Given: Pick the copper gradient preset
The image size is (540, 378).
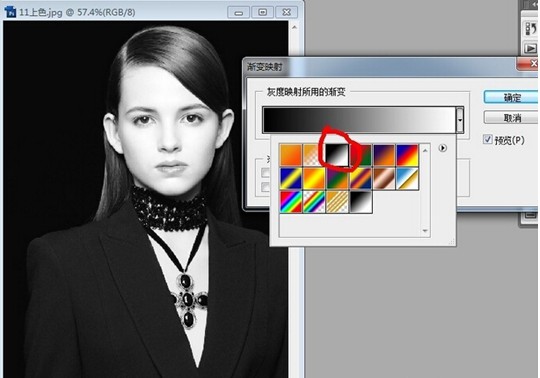Looking at the screenshot, I should pyautogui.click(x=384, y=178).
